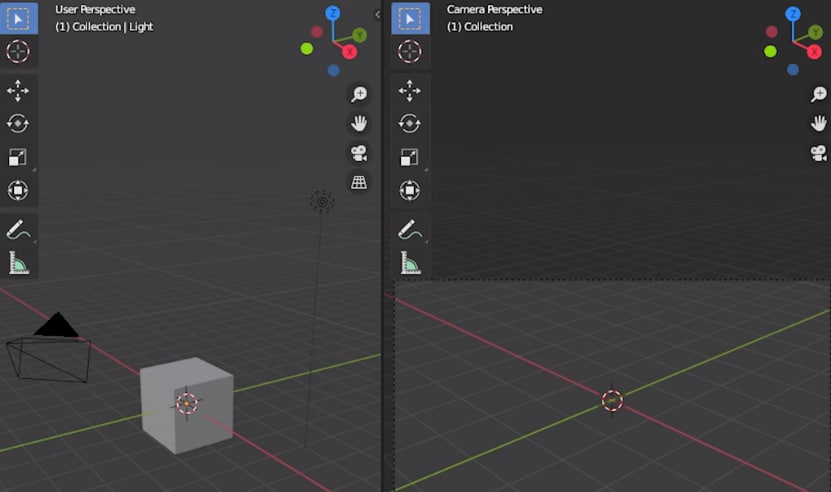Click negative Y green dot on left gizmo

click(x=306, y=49)
